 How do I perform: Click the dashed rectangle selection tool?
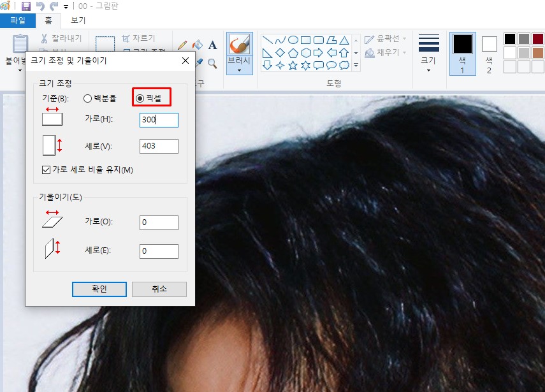[x=105, y=44]
